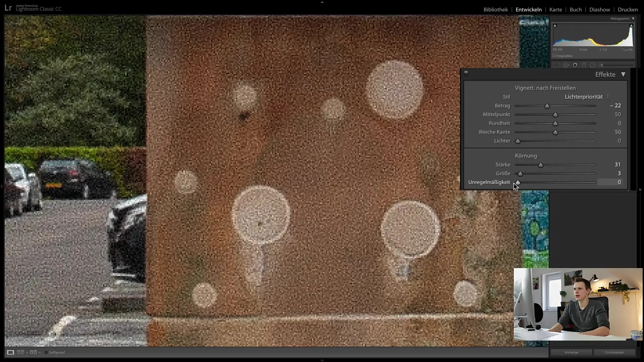Click the Betrag value field -22
The height and width of the screenshot is (362, 644).
point(615,106)
